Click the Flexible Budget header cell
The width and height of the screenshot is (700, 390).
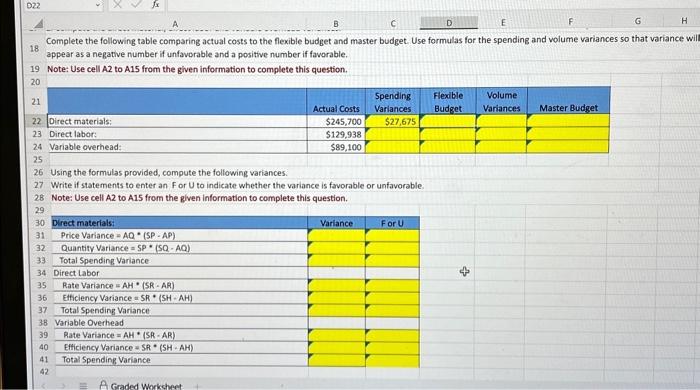coord(448,101)
